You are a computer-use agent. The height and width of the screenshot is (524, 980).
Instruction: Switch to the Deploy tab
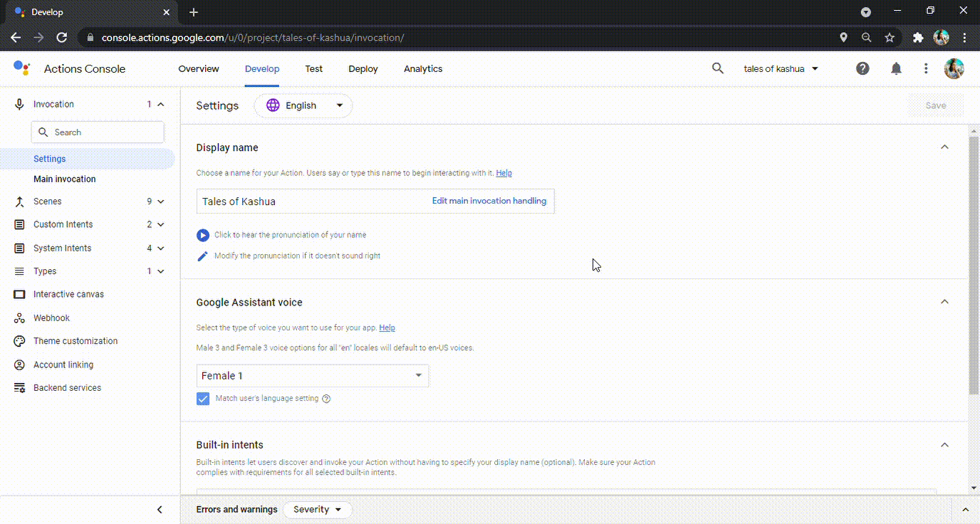pos(363,69)
